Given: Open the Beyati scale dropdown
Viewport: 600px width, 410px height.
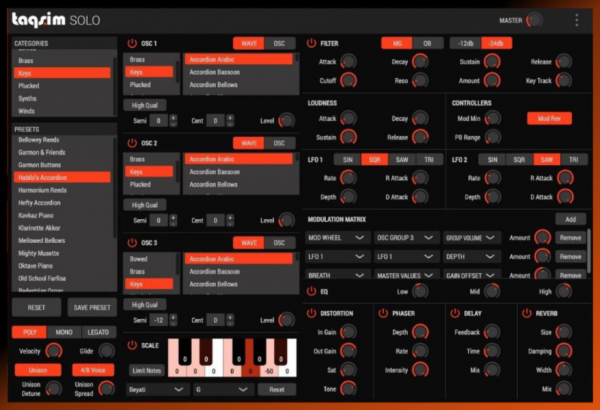Looking at the screenshot, I should coord(157,389).
